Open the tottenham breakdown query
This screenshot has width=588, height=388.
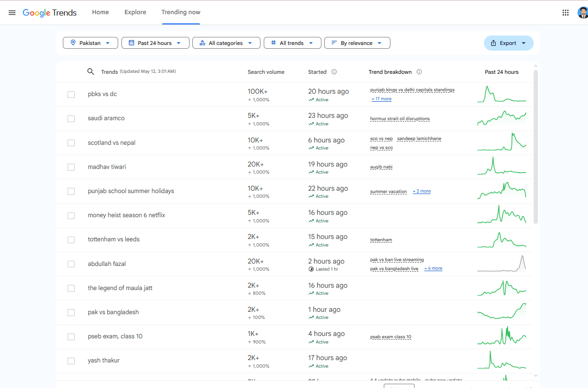(381, 240)
